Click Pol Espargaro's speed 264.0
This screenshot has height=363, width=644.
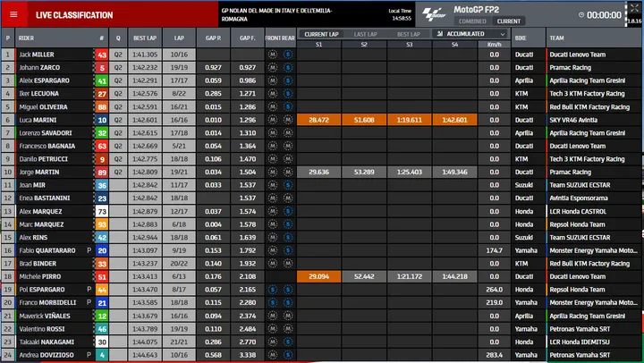494,290
